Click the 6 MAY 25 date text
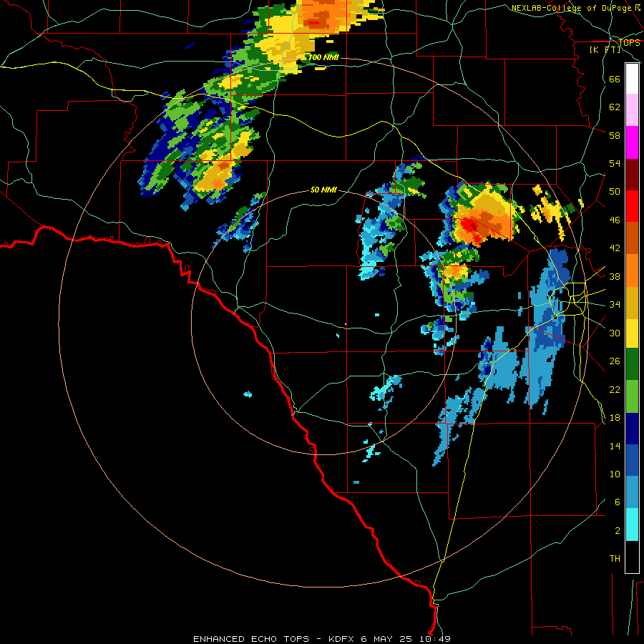 click(386, 639)
